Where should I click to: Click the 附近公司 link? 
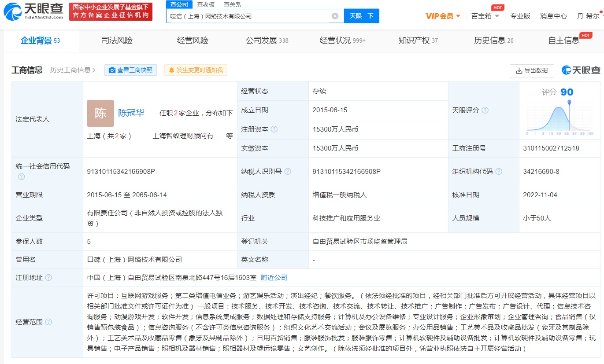coord(274,278)
